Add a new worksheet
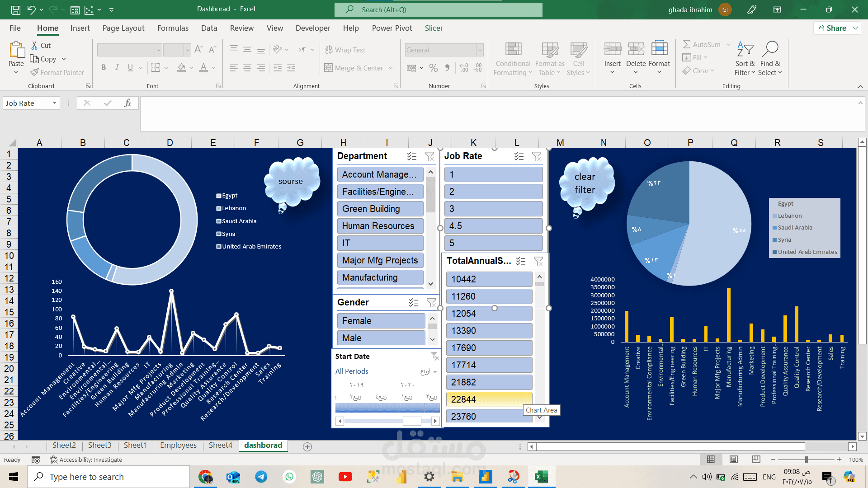 (x=307, y=446)
